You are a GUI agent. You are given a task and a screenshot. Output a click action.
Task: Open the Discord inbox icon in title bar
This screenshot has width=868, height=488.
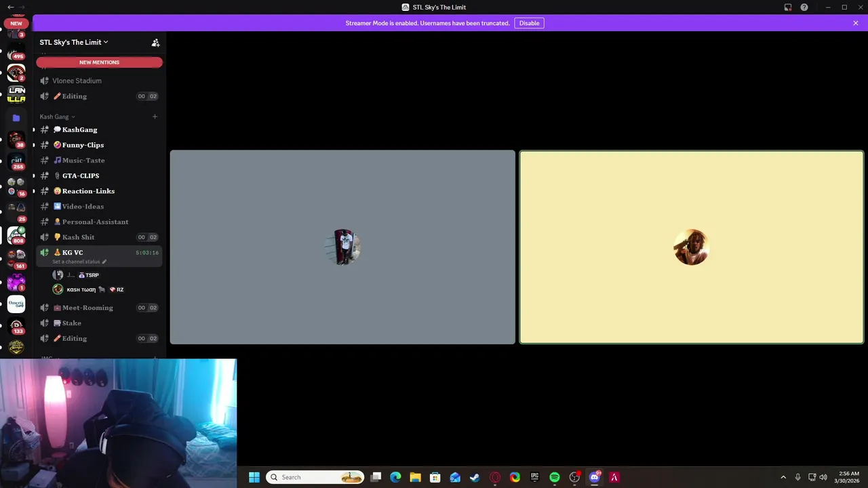(788, 7)
